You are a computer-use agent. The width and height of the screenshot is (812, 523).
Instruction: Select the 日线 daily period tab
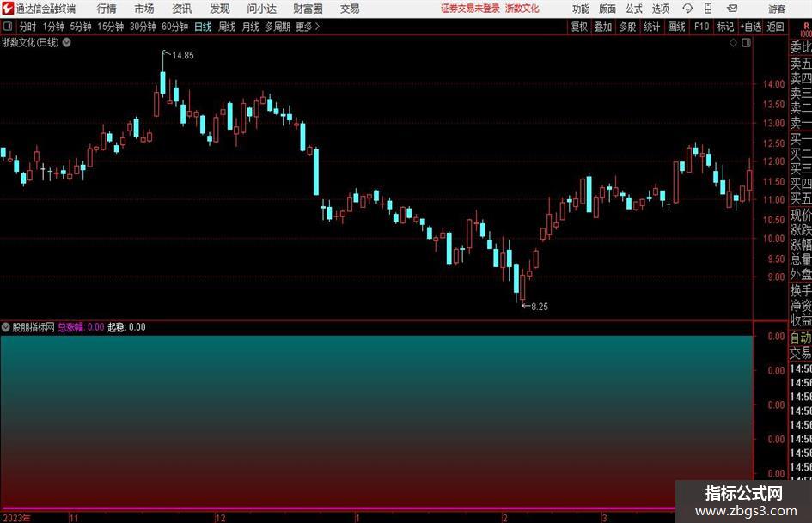pos(203,27)
